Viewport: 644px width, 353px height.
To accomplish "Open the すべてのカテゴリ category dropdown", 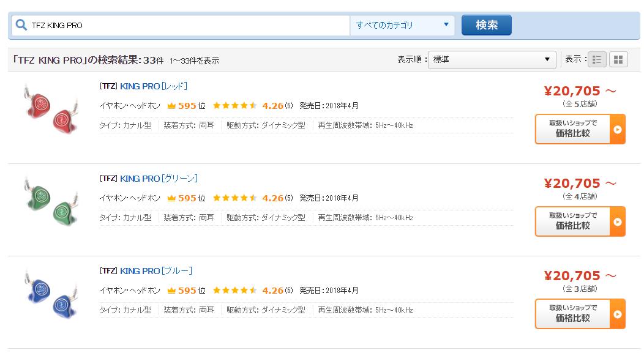I will pos(402,25).
